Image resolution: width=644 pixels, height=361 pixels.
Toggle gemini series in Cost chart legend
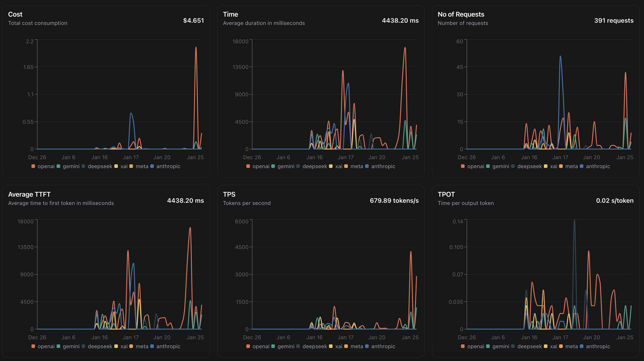68,166
